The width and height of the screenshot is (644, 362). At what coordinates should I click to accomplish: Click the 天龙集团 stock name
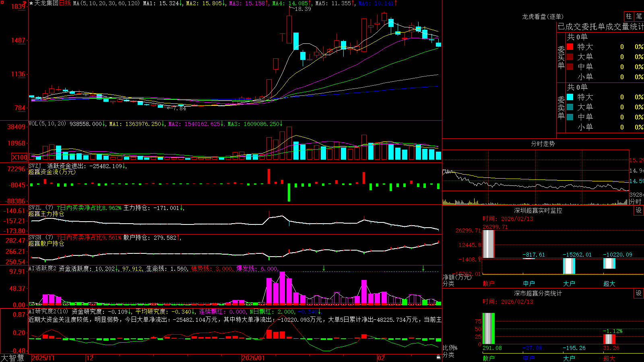point(46,3)
